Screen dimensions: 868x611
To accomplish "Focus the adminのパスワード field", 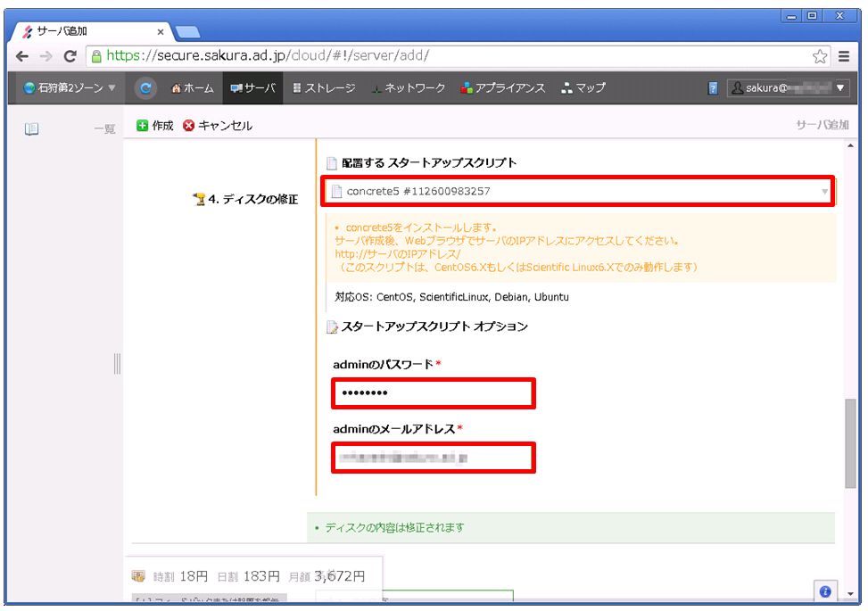I will (x=434, y=393).
